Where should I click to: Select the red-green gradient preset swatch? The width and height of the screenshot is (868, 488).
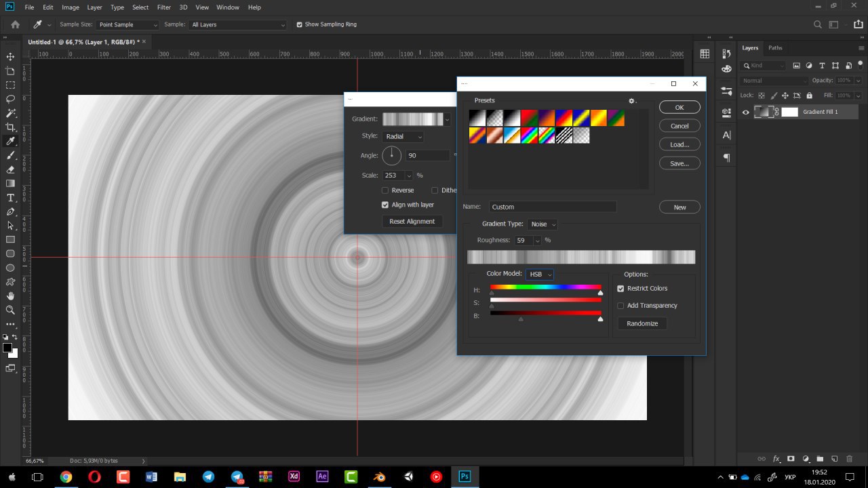pyautogui.click(x=530, y=118)
